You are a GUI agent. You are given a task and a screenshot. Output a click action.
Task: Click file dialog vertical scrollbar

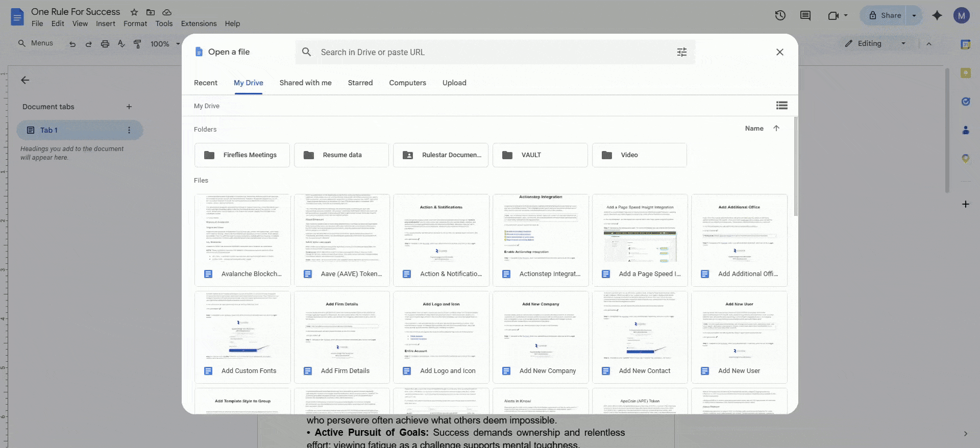796,166
